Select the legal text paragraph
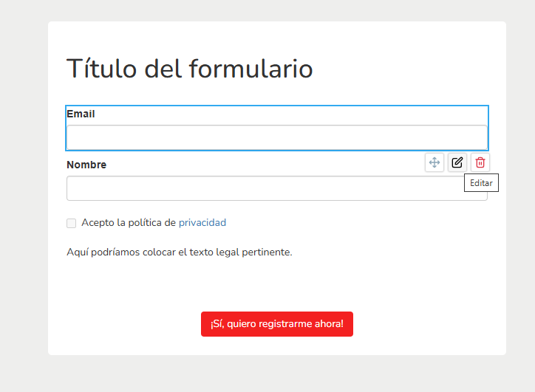Screen dimensions: 535x392 click(x=179, y=252)
